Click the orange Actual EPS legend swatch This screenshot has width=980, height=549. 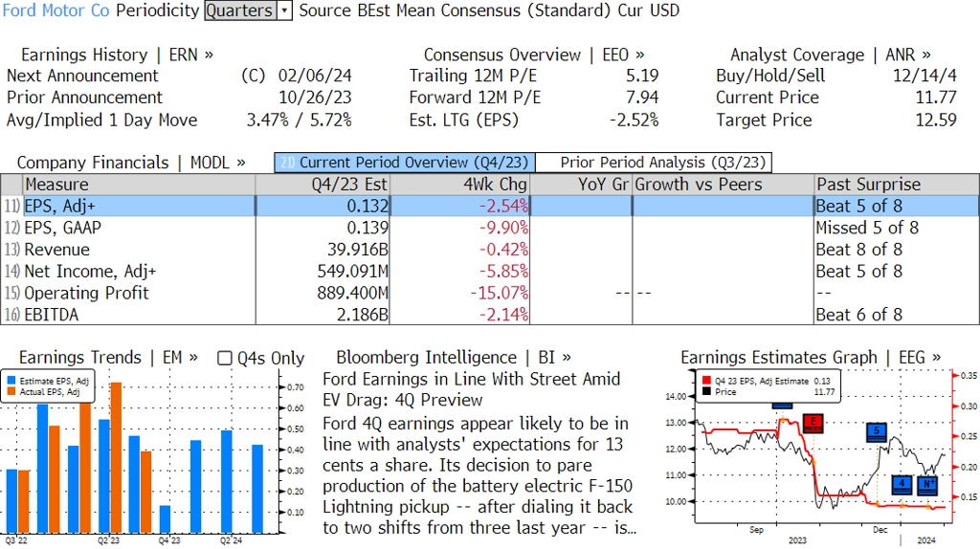coord(11,391)
